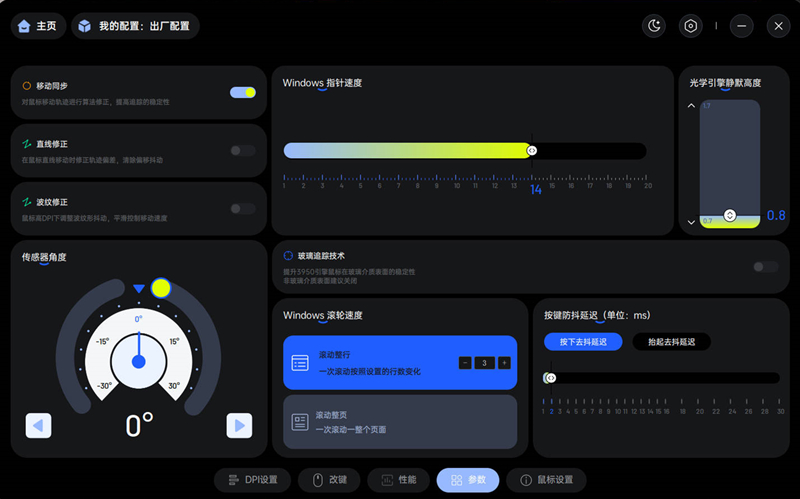Click the left arrow under sensor angle
The image size is (800, 499).
[x=38, y=425]
